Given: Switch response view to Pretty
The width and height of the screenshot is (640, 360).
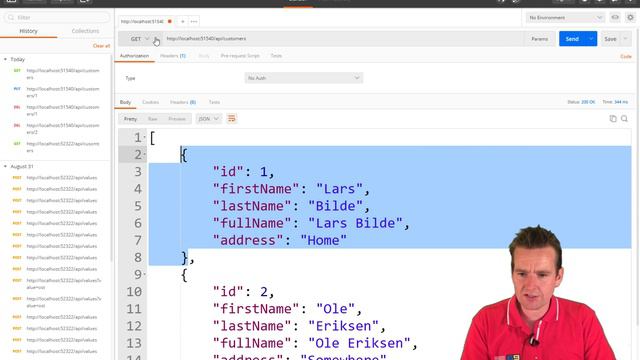Looking at the screenshot, I should point(131,119).
